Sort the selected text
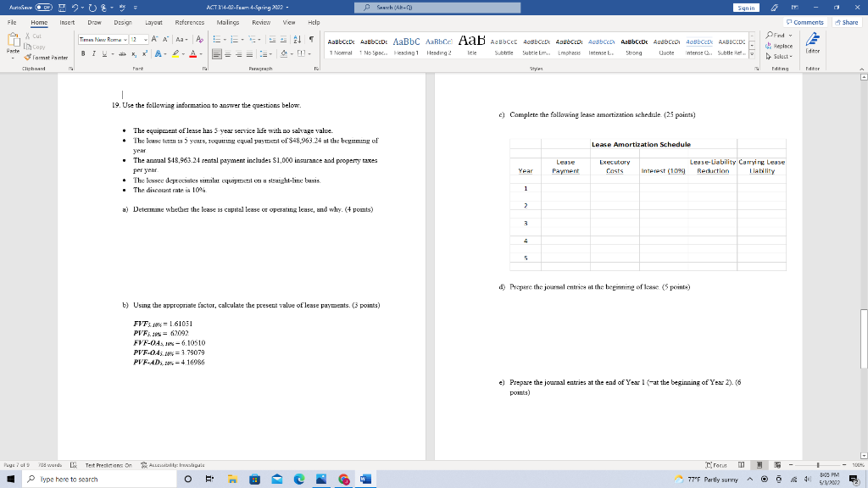The height and width of the screenshot is (488, 868). [298, 39]
